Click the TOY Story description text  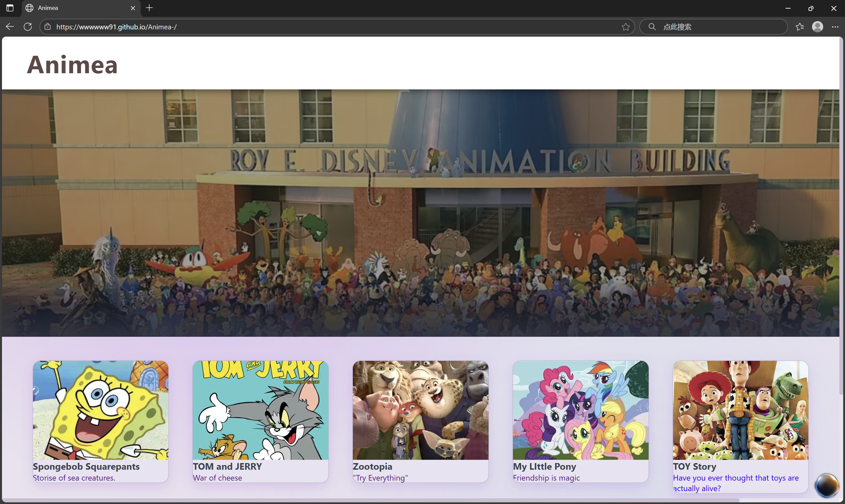736,483
